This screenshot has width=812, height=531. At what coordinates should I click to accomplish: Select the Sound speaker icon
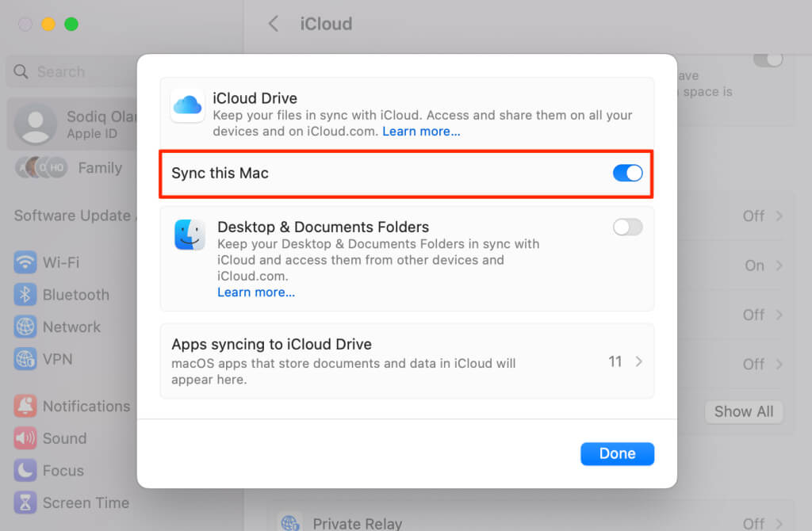click(x=25, y=438)
